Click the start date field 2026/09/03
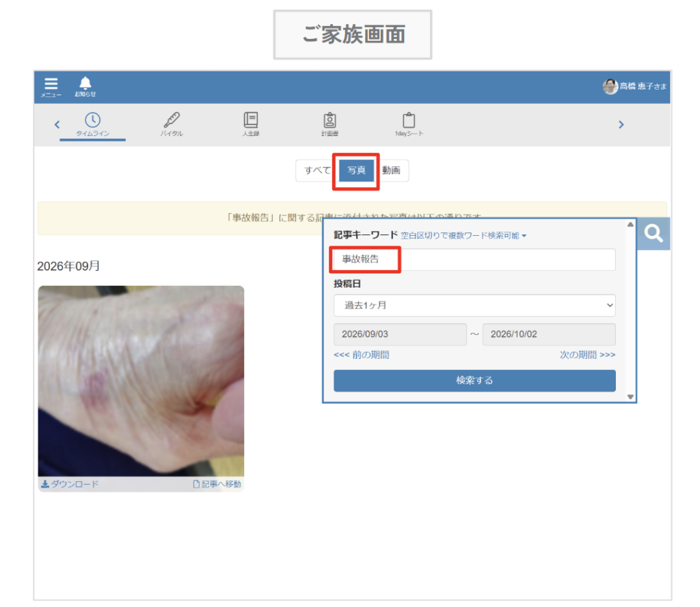Viewport: 700px width, 607px height. click(400, 334)
